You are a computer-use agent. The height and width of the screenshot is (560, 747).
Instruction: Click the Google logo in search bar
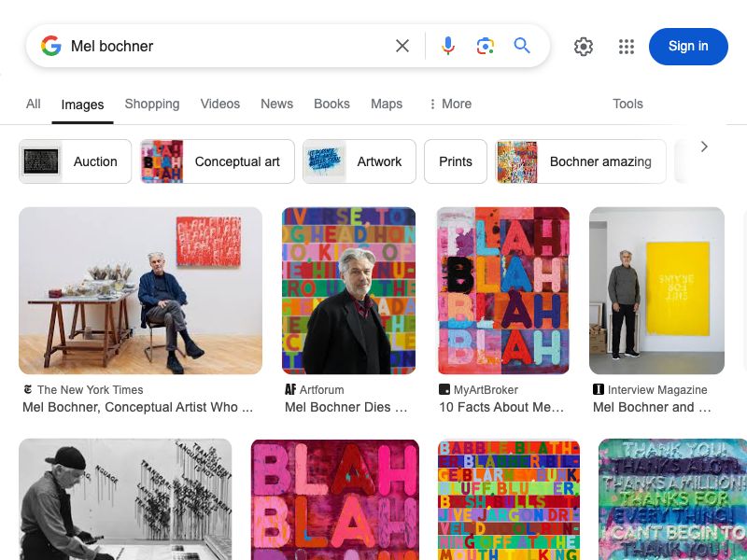[x=51, y=46]
